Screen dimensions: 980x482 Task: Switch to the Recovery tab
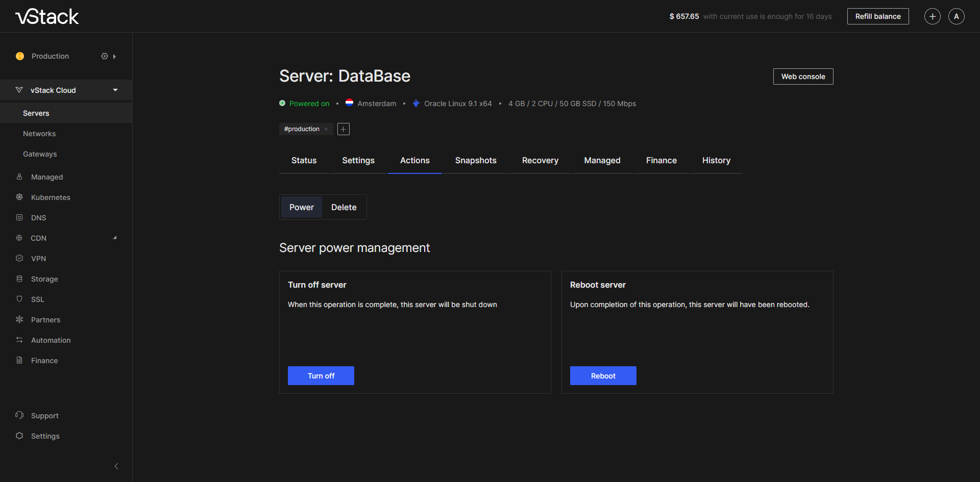pyautogui.click(x=540, y=161)
